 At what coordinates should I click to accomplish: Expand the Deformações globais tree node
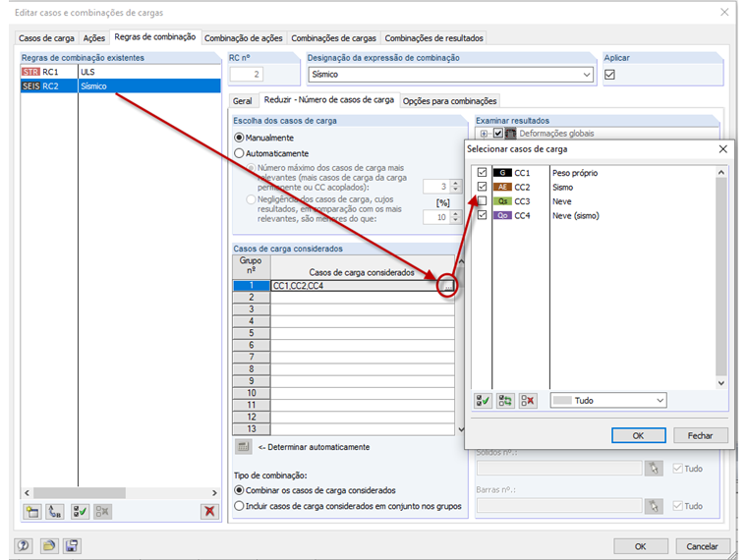(x=484, y=134)
